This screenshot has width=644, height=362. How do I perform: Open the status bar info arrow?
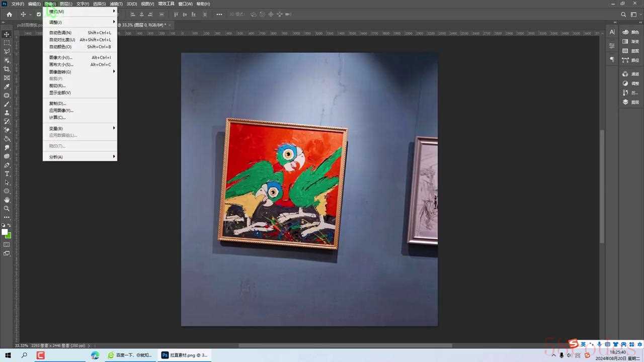pyautogui.click(x=89, y=346)
